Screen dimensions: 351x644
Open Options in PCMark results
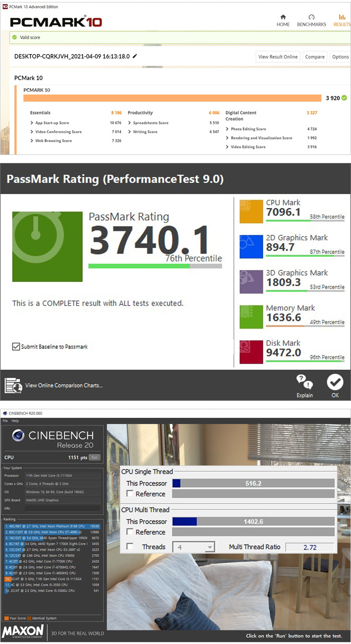tap(340, 57)
